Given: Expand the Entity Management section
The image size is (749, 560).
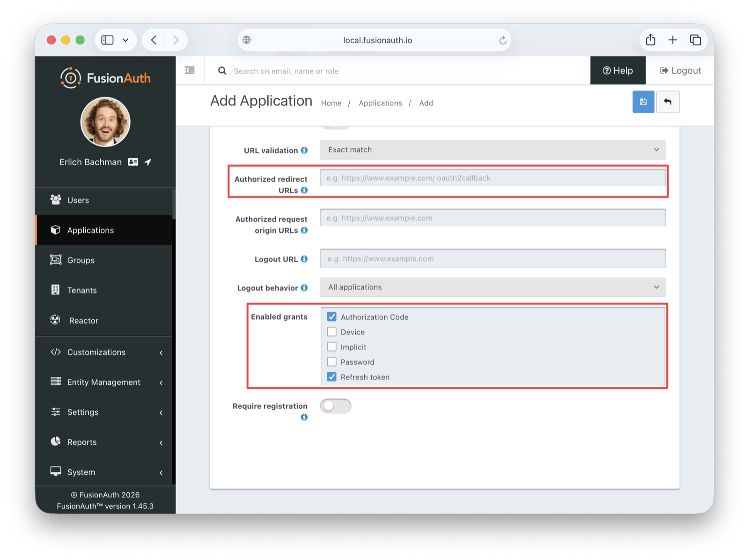Looking at the screenshot, I should point(103,382).
